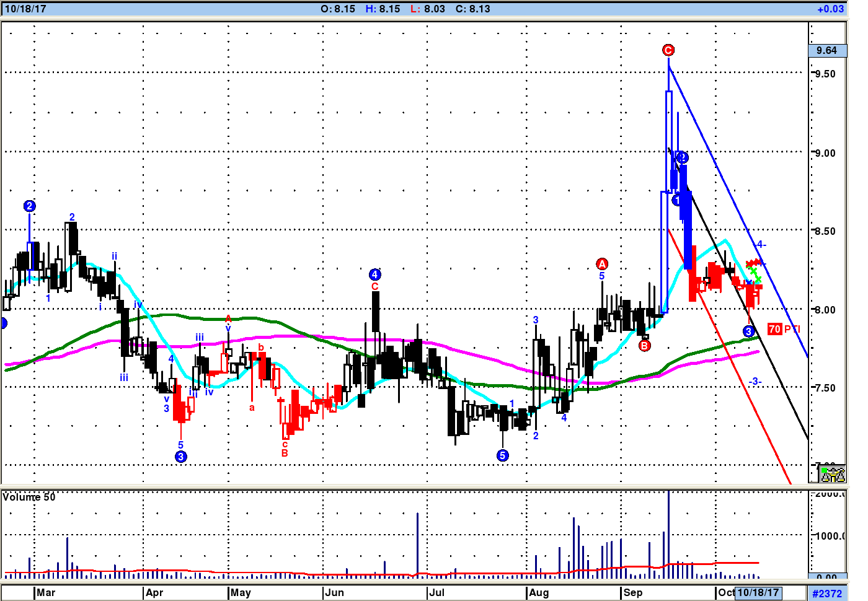Select the blue circled 3 label near October
This screenshot has height=601, width=868.
coord(748,331)
